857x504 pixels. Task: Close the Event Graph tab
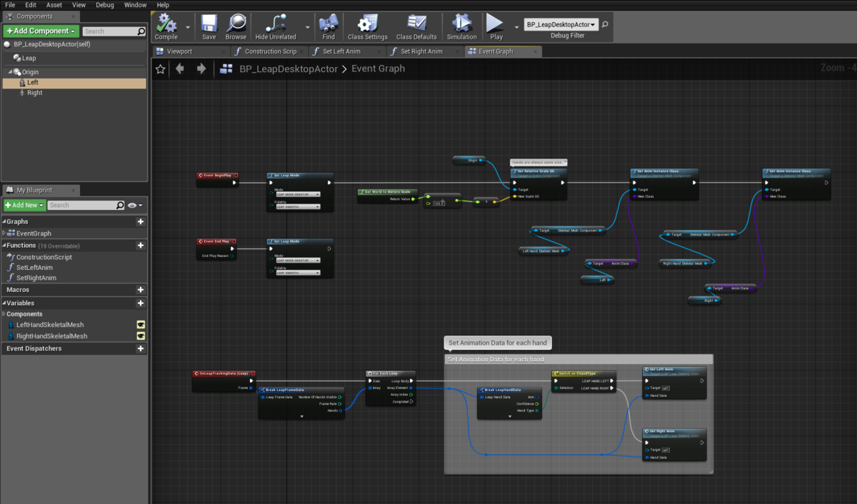536,51
